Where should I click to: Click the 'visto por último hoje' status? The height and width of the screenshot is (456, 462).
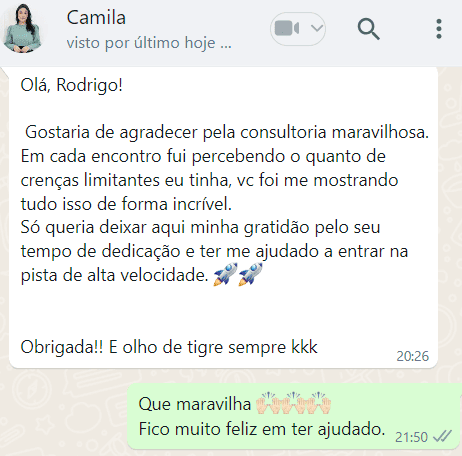pyautogui.click(x=149, y=43)
